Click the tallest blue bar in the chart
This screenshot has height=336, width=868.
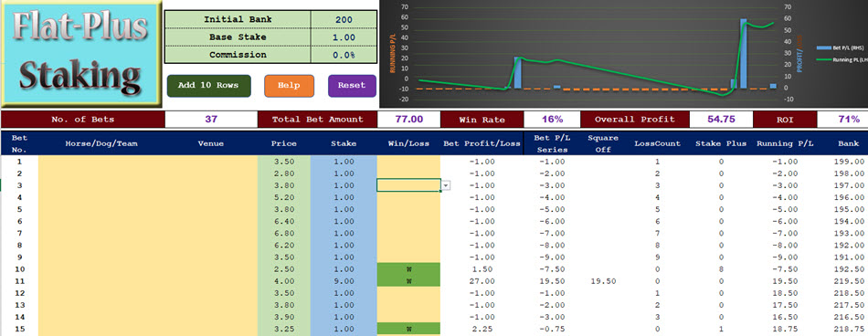pyautogui.click(x=744, y=54)
